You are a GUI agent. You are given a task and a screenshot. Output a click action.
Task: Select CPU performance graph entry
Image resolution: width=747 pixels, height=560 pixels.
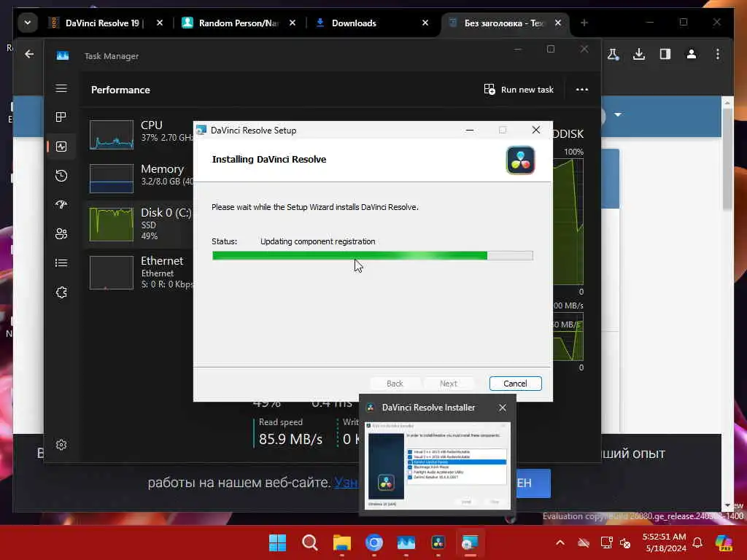point(140,134)
